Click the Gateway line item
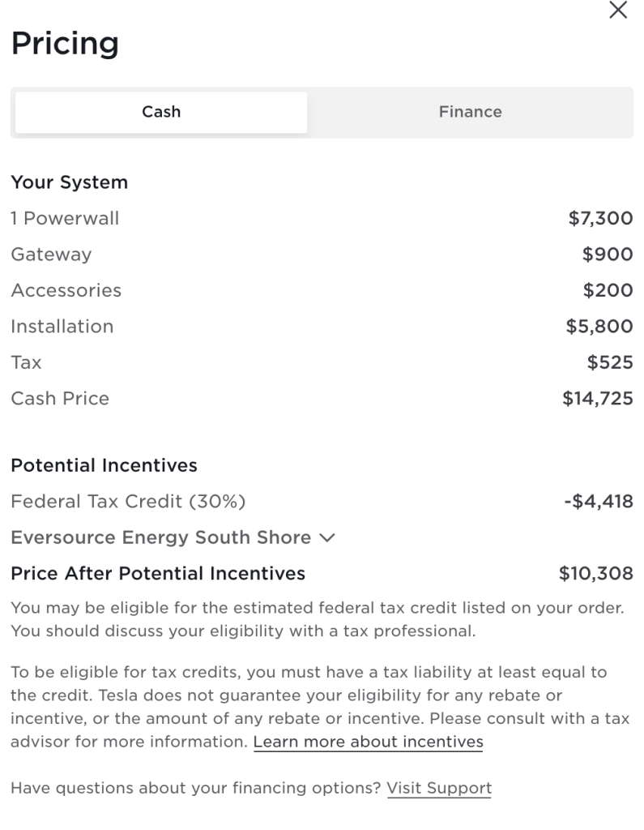644x830 pixels. point(51,255)
